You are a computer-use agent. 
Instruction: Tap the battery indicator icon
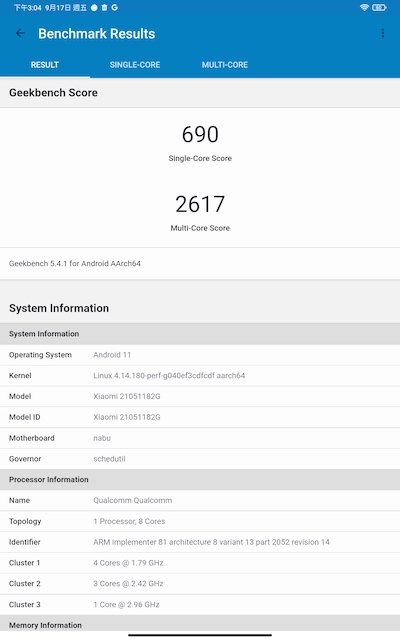click(379, 7)
